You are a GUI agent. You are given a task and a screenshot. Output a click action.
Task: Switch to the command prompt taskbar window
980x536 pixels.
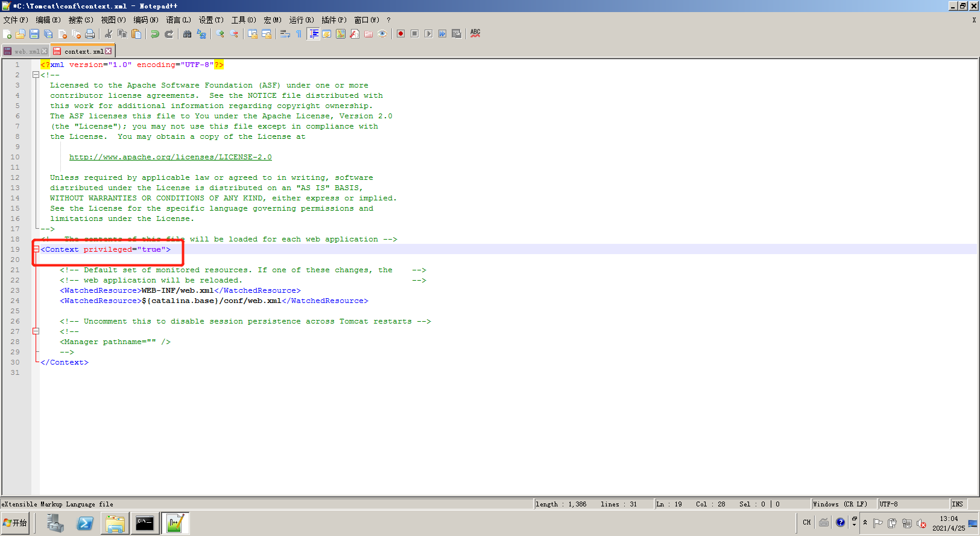coord(145,523)
